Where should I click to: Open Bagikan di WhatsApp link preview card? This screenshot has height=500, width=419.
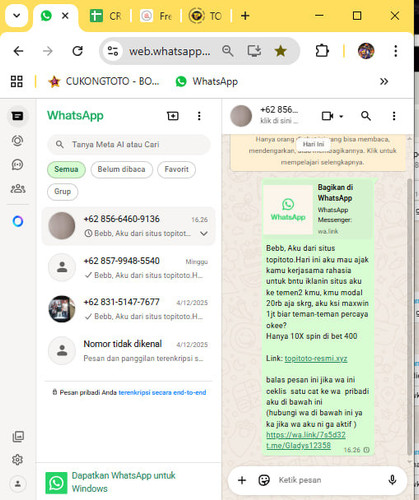[317, 209]
